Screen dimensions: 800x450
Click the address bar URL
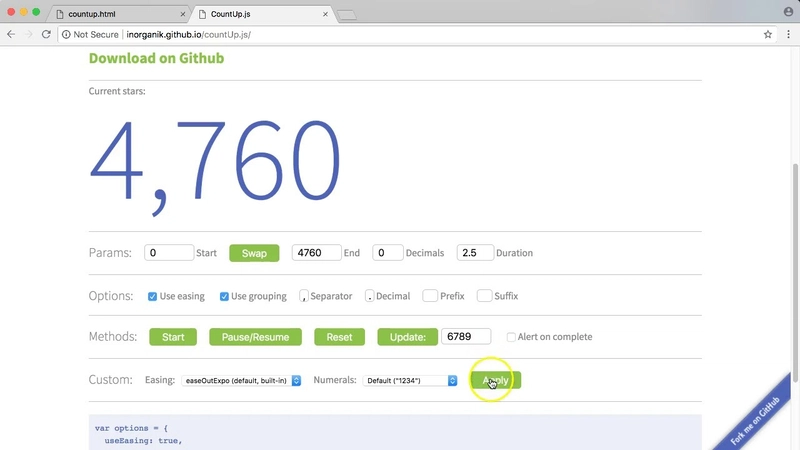click(188, 34)
